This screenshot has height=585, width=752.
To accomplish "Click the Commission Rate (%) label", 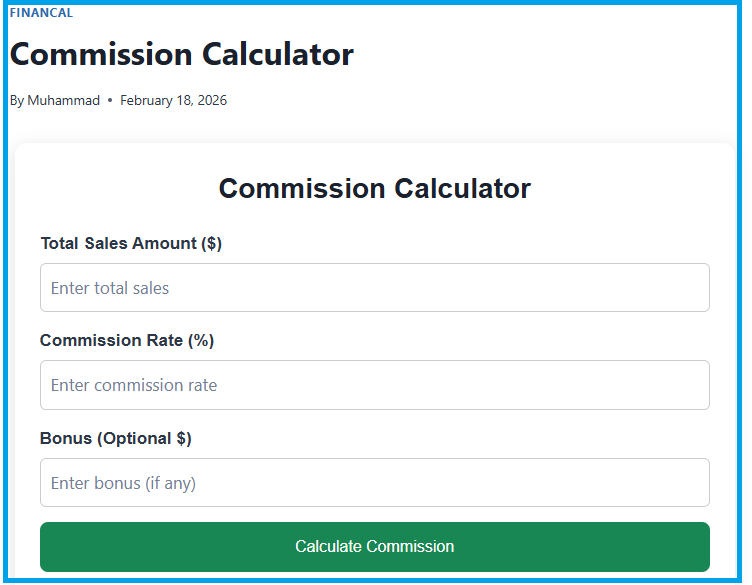I will coord(127,340).
